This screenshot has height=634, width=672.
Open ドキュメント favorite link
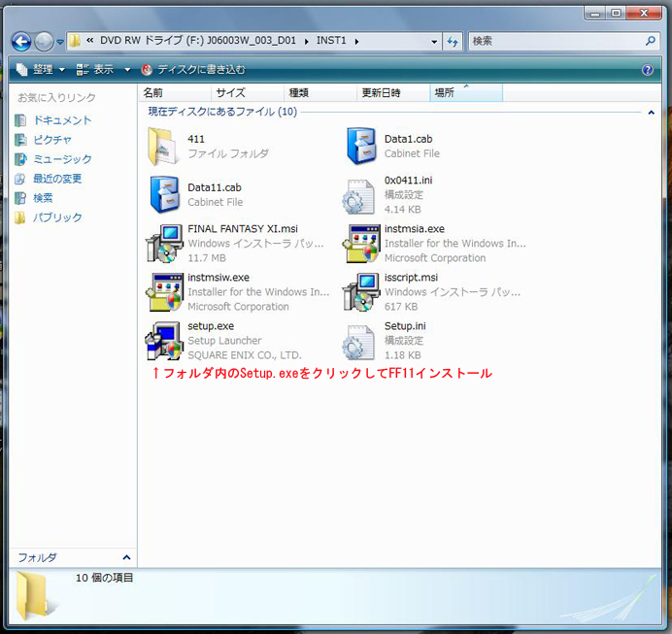pyautogui.click(x=62, y=120)
